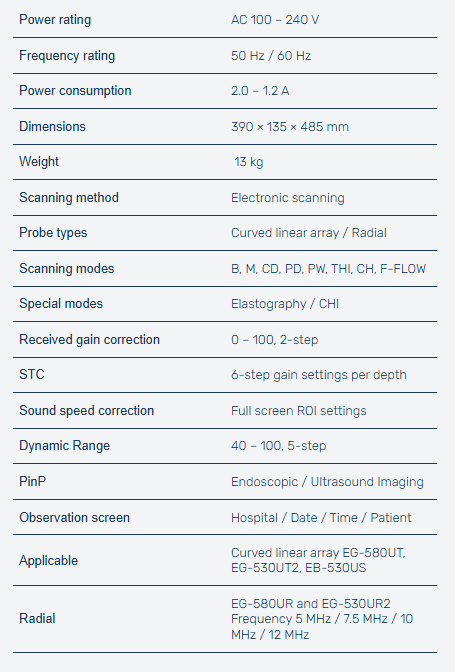Select the Observation screen value text
The height and width of the screenshot is (672, 455).
[321, 518]
